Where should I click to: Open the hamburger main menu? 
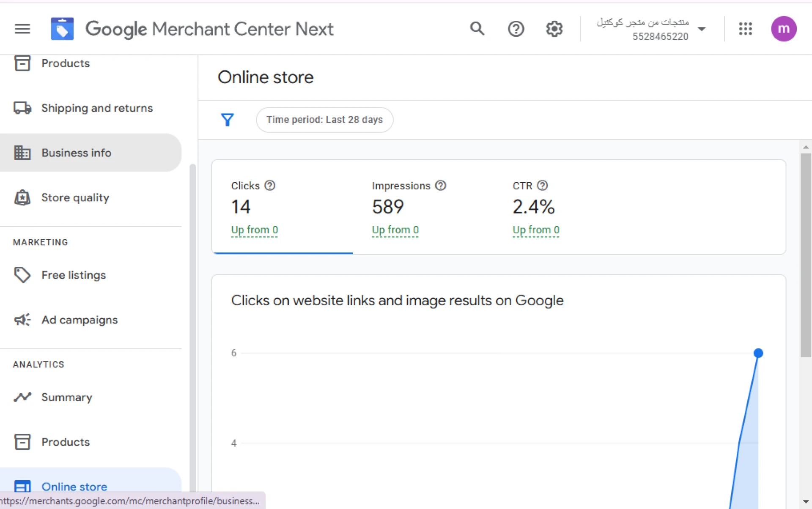pyautogui.click(x=22, y=29)
